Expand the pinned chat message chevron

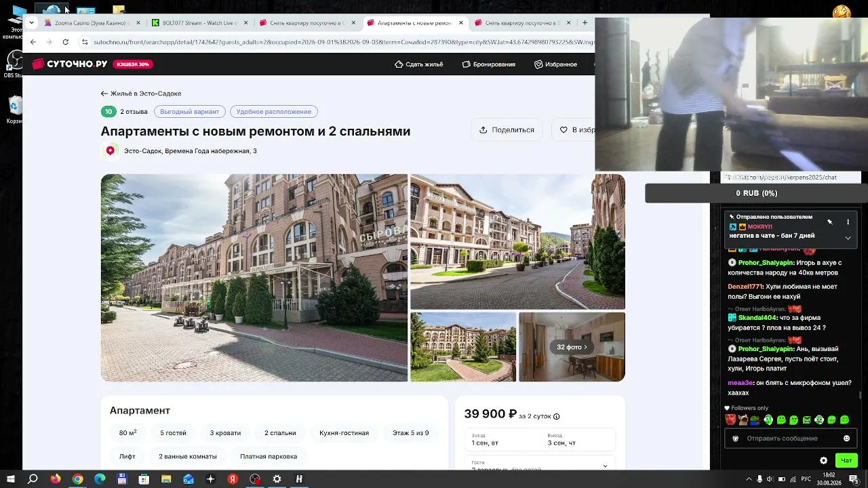848,238
